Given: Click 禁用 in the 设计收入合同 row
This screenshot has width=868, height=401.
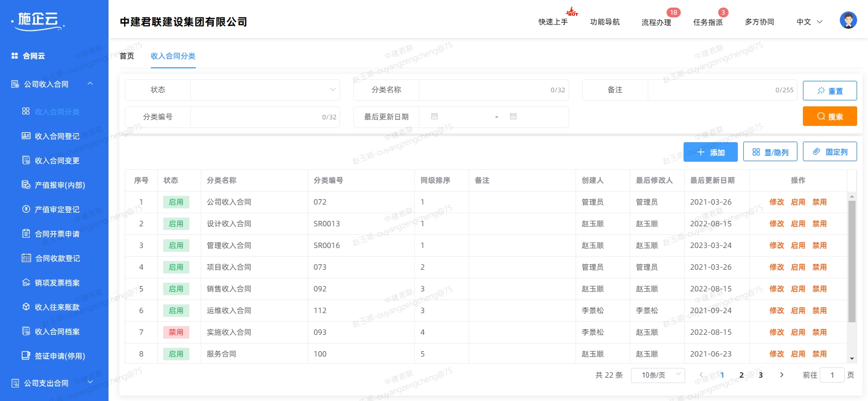Looking at the screenshot, I should pyautogui.click(x=819, y=224).
